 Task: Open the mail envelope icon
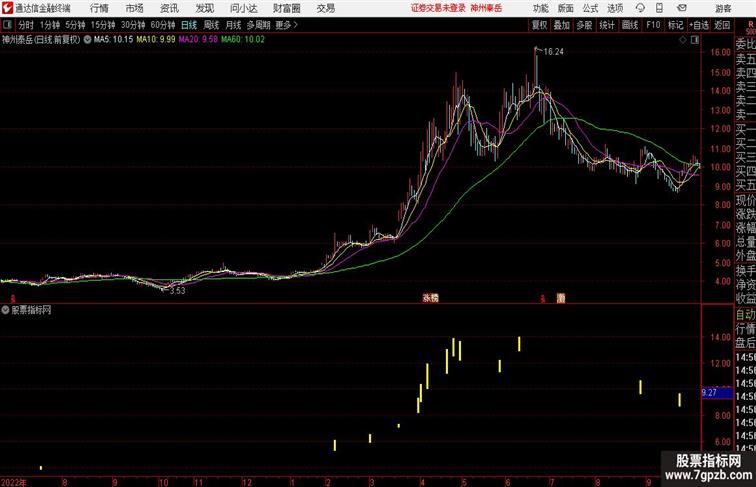682,8
